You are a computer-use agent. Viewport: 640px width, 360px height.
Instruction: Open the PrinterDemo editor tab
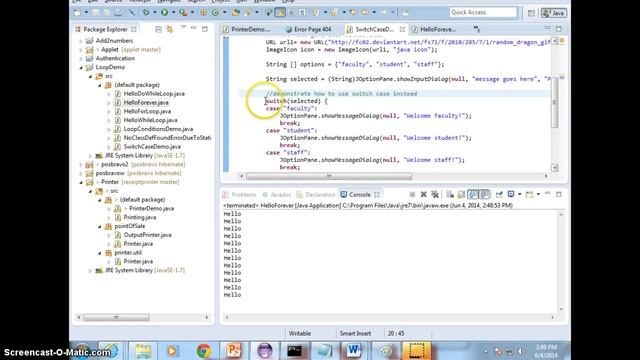247,29
